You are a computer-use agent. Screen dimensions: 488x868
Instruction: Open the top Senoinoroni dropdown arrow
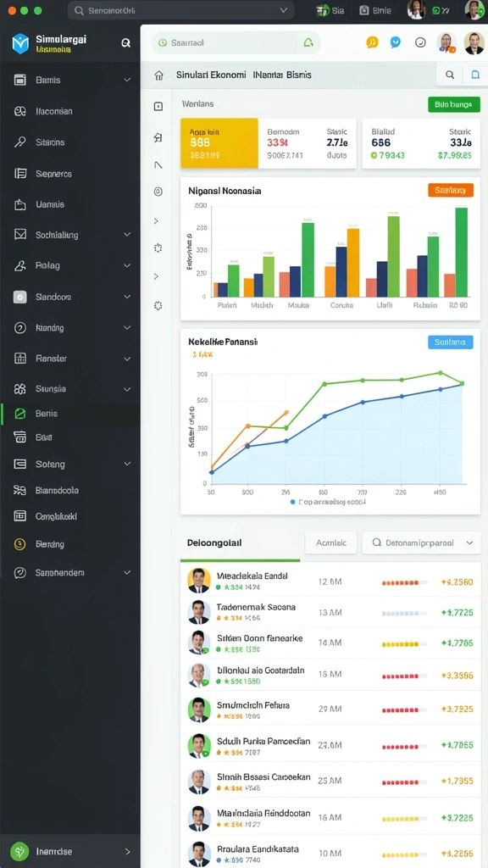click(x=284, y=10)
